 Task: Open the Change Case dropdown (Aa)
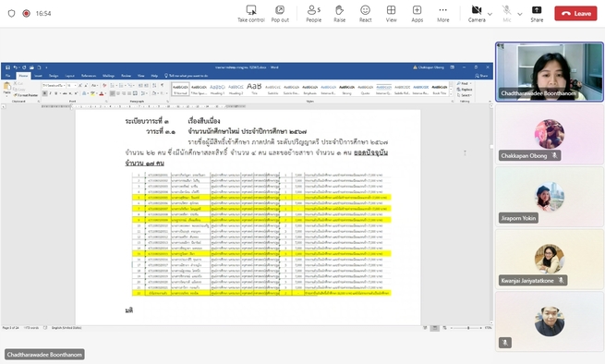point(94,85)
